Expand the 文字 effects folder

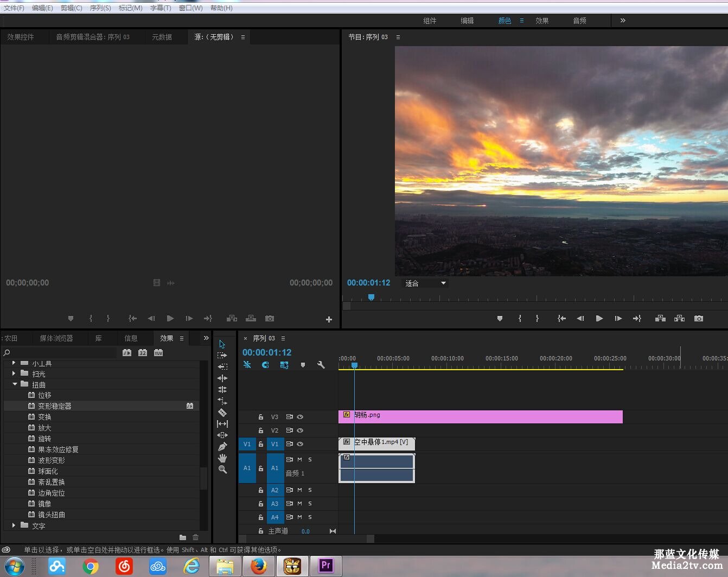click(14, 525)
